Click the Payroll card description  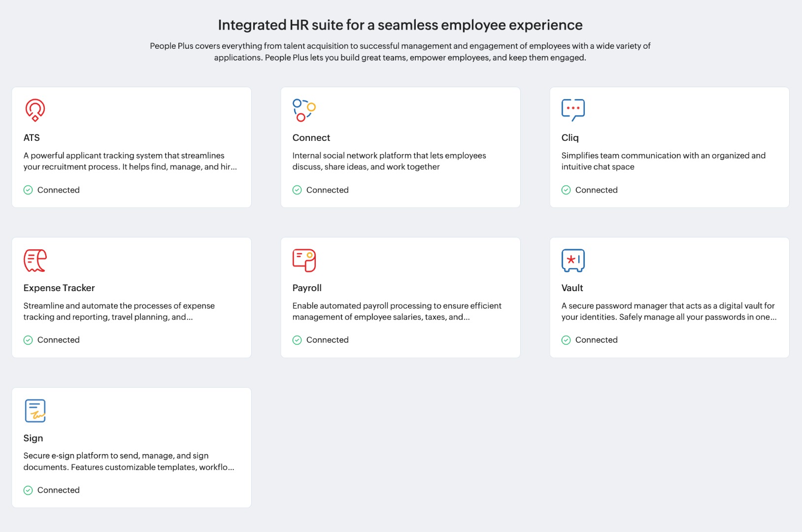[x=397, y=311]
